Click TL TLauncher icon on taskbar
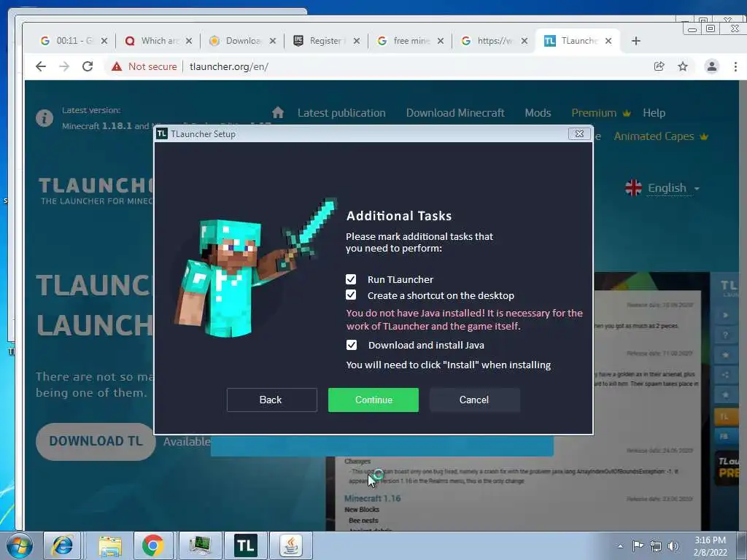This screenshot has height=560, width=747. (245, 545)
